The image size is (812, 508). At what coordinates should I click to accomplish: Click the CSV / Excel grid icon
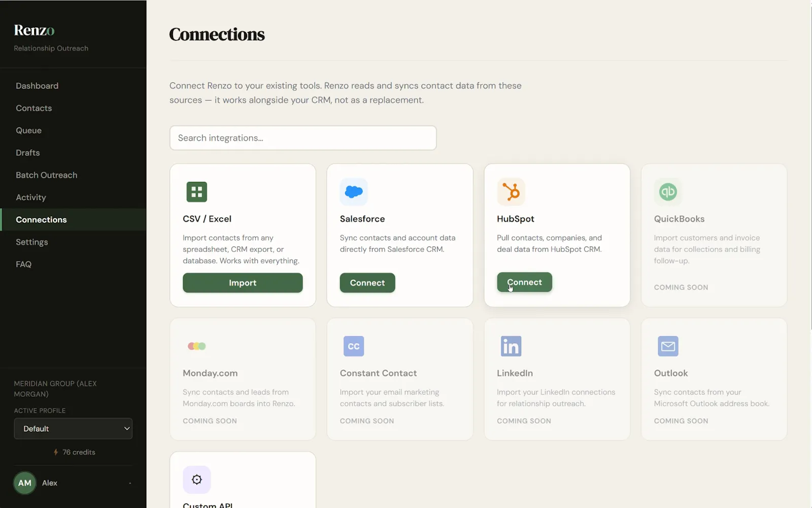coord(197,192)
